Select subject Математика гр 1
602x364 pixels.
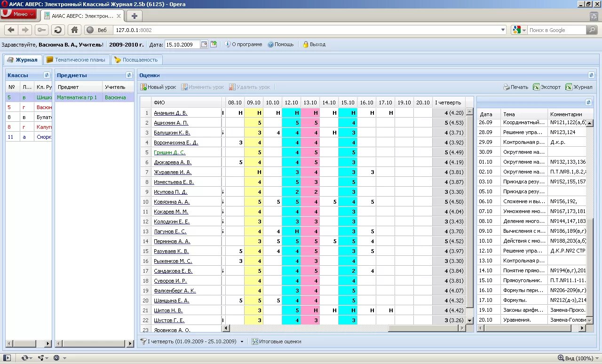coord(95,97)
